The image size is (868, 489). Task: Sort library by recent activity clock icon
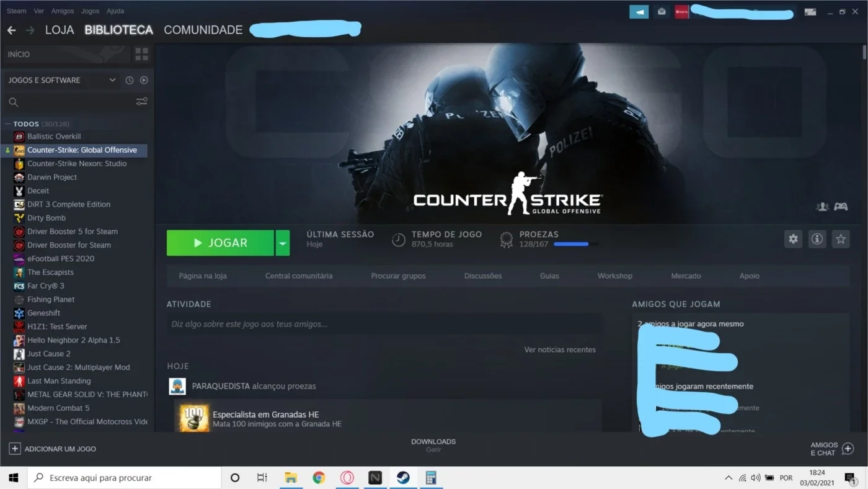click(x=130, y=80)
